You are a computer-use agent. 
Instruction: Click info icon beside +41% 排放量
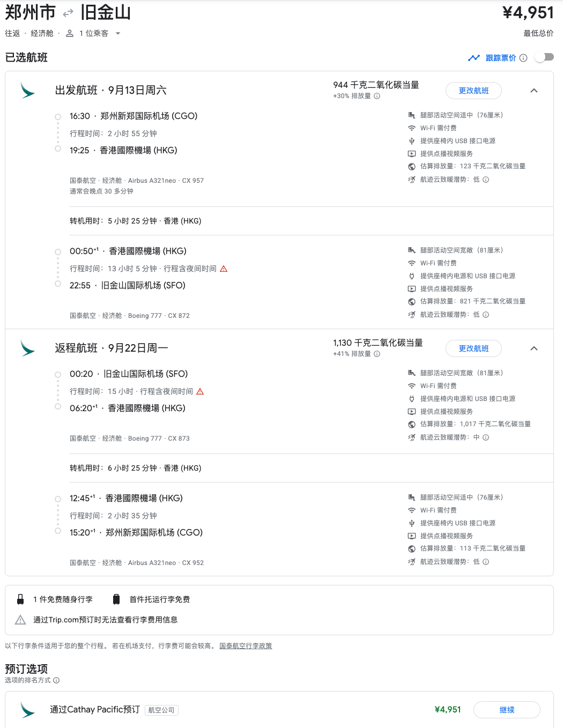pyautogui.click(x=377, y=354)
